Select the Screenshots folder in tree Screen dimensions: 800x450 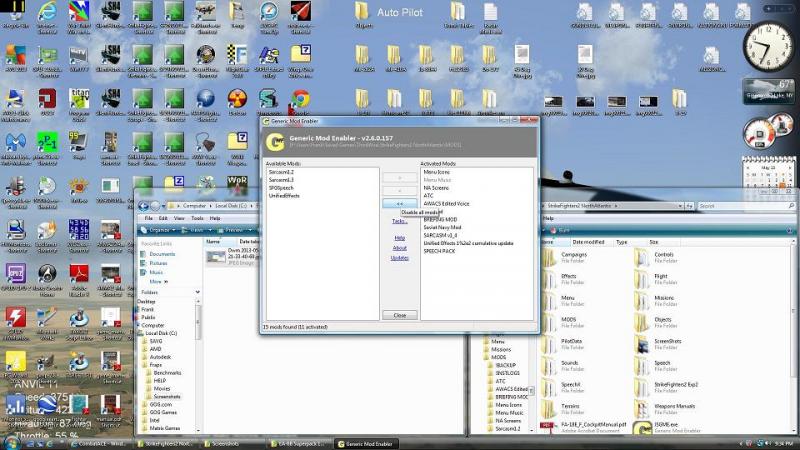166,396
